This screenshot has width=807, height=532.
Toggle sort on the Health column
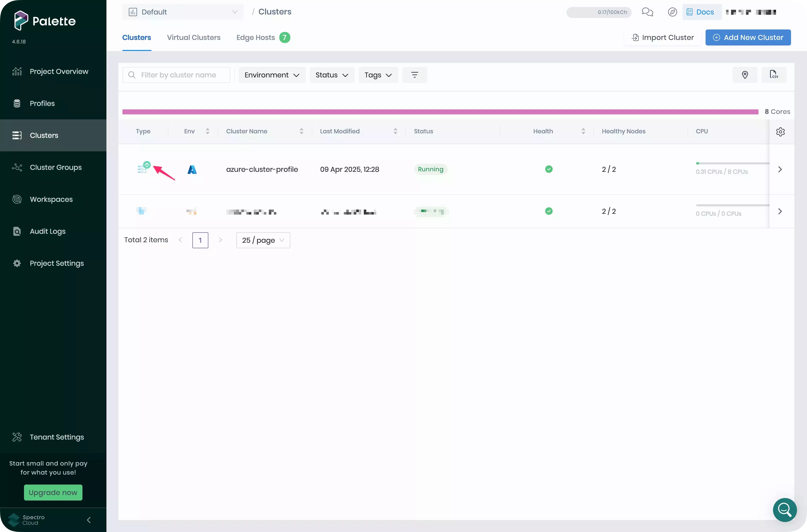tap(583, 131)
